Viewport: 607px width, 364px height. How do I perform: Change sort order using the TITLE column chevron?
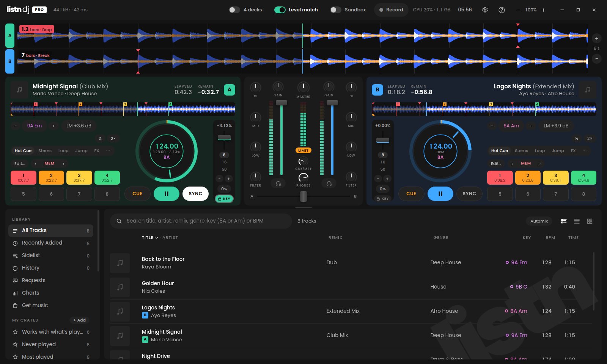point(157,238)
